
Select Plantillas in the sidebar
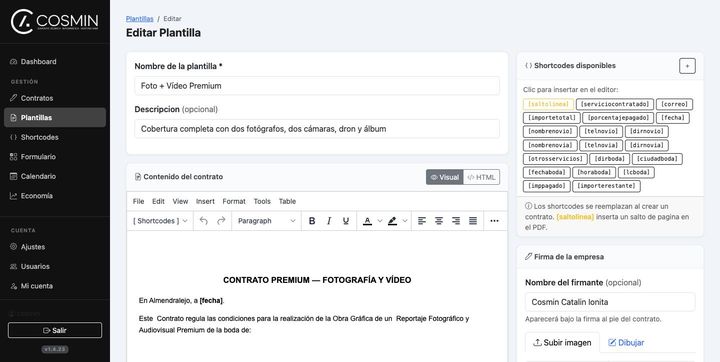coord(55,118)
